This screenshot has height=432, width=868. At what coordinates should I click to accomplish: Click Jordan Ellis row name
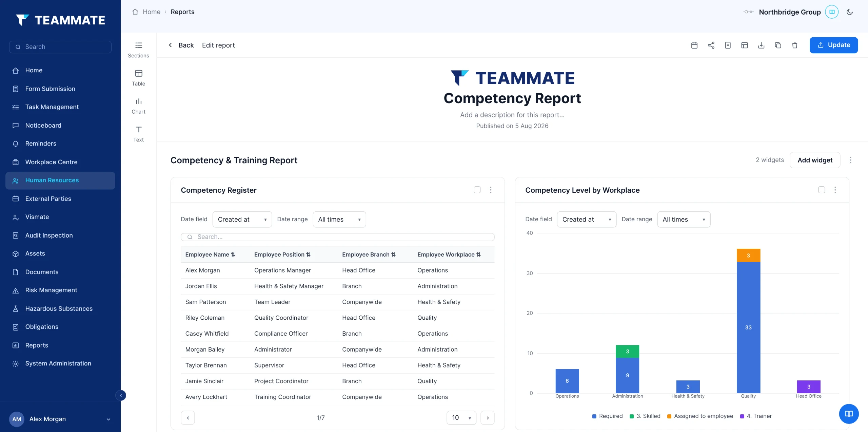tap(201, 286)
